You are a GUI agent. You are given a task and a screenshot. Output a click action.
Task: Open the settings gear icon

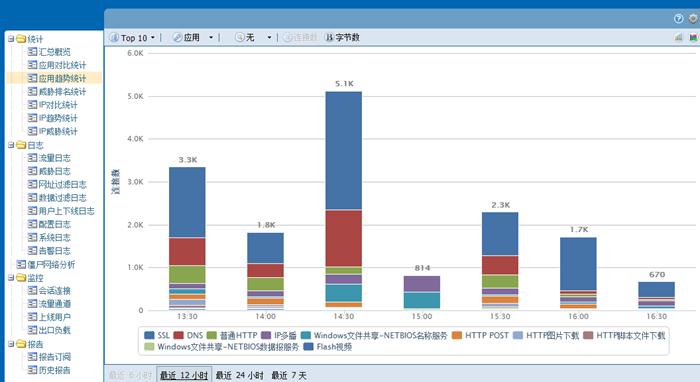693,18
